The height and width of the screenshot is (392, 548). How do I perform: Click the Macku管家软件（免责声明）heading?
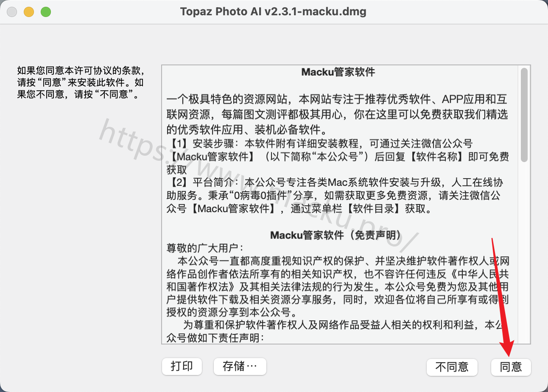338,235
